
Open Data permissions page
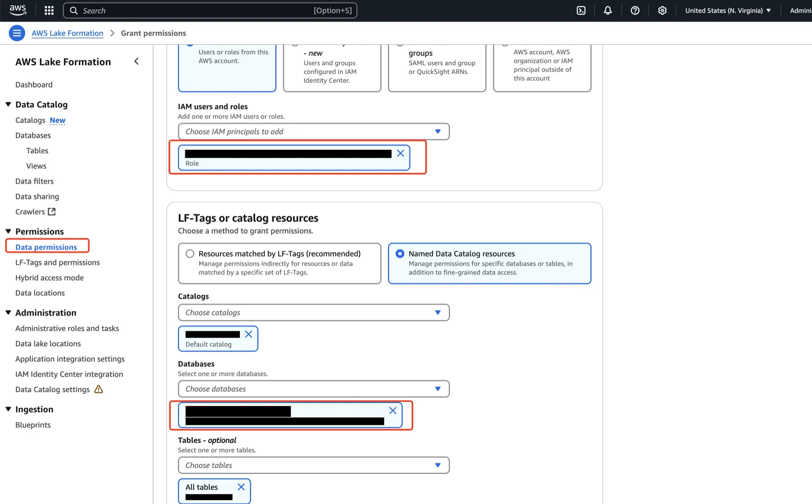pos(46,247)
